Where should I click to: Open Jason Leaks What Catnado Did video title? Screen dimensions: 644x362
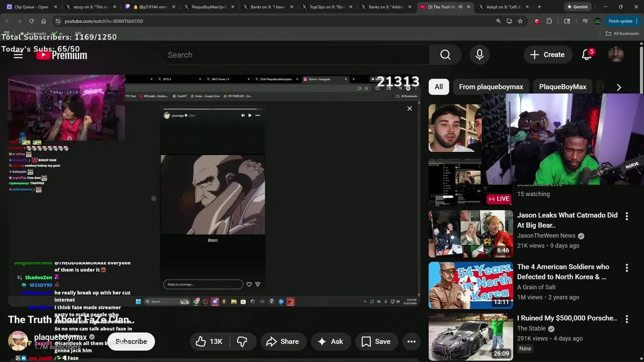[567, 220]
